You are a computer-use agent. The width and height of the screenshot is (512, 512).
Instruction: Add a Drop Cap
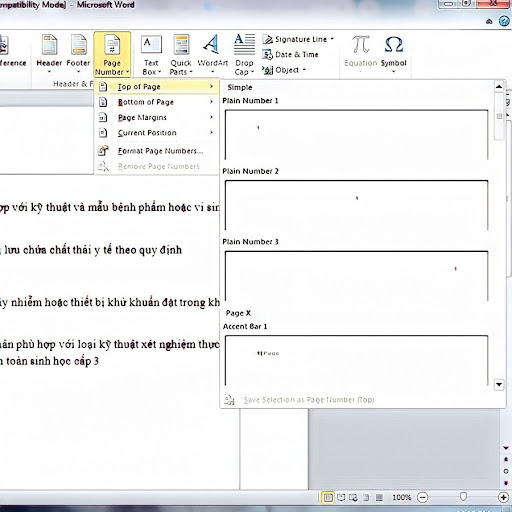[x=244, y=55]
